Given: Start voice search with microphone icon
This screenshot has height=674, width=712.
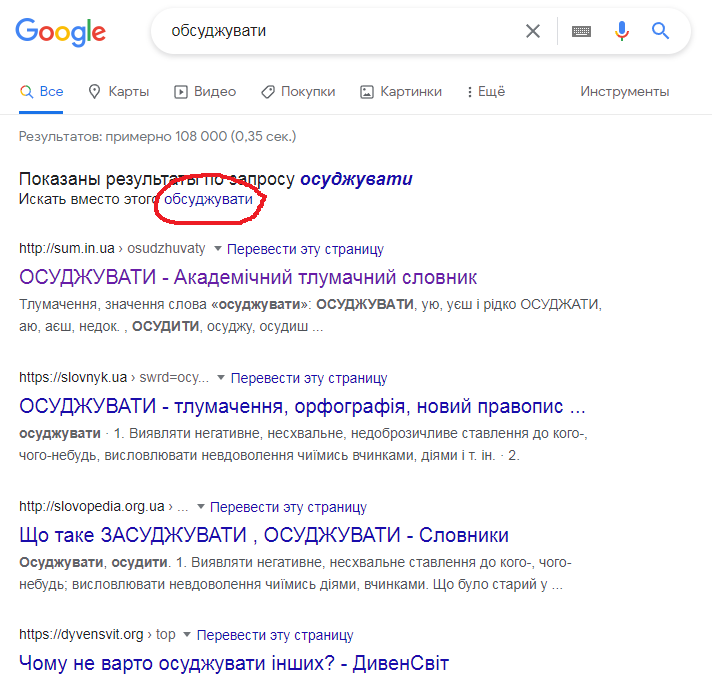Looking at the screenshot, I should [x=622, y=31].
